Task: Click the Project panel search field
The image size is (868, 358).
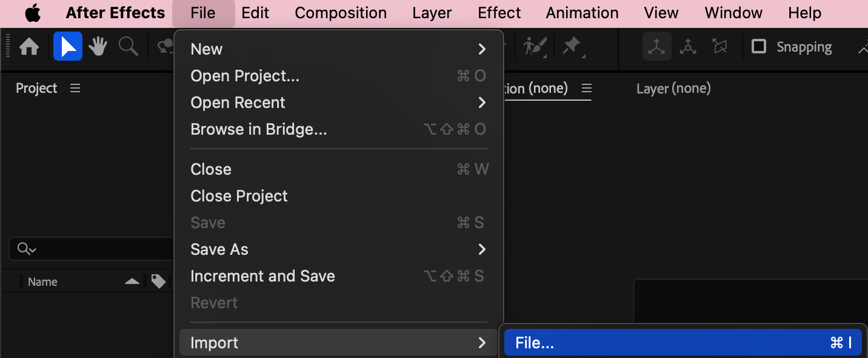Action: (91, 249)
